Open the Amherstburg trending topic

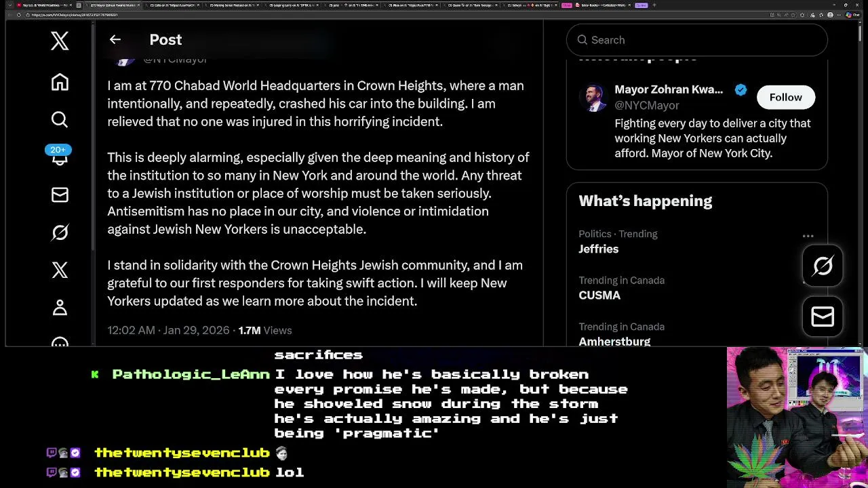[x=614, y=342]
